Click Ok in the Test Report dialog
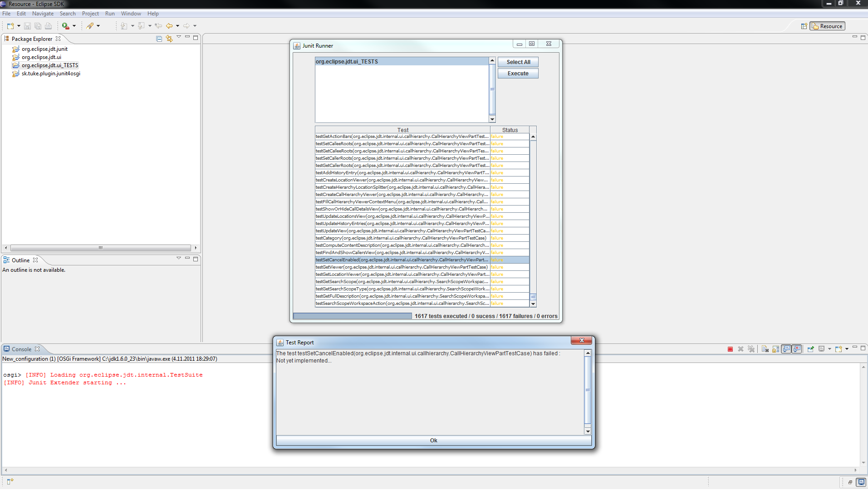The image size is (868, 490). click(433, 440)
